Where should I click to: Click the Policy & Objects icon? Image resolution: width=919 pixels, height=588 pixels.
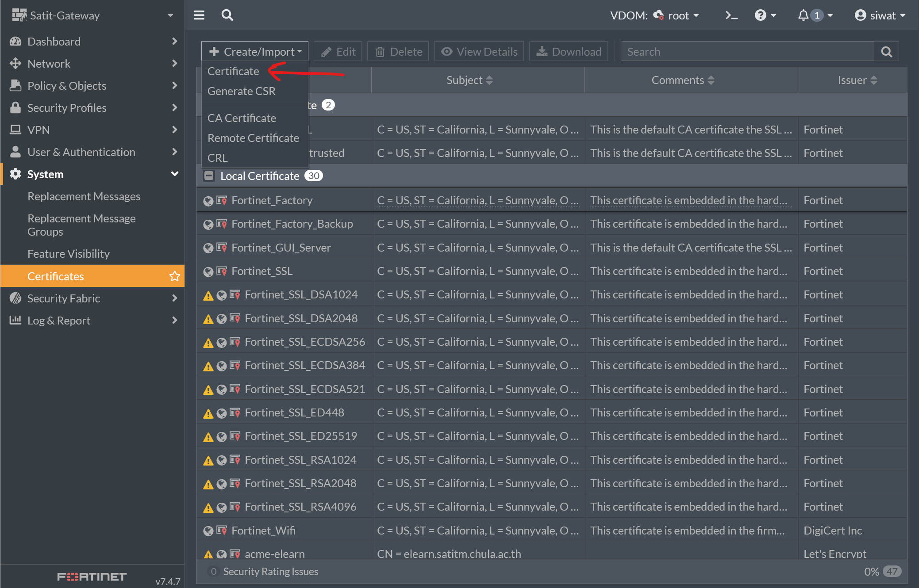coord(15,85)
